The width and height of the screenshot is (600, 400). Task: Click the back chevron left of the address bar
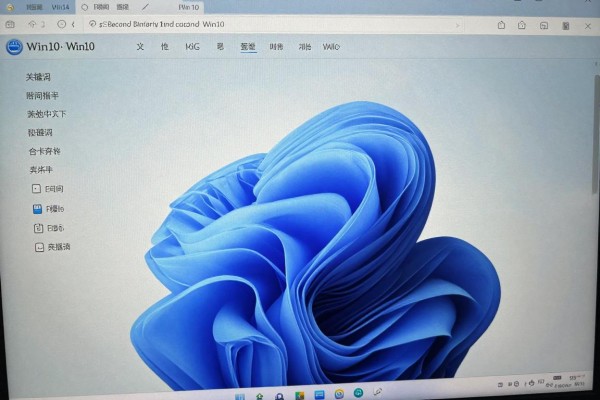(73, 24)
